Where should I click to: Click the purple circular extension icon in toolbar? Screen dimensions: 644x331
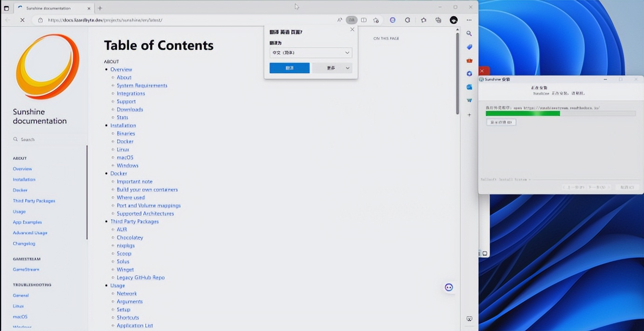coord(393,20)
